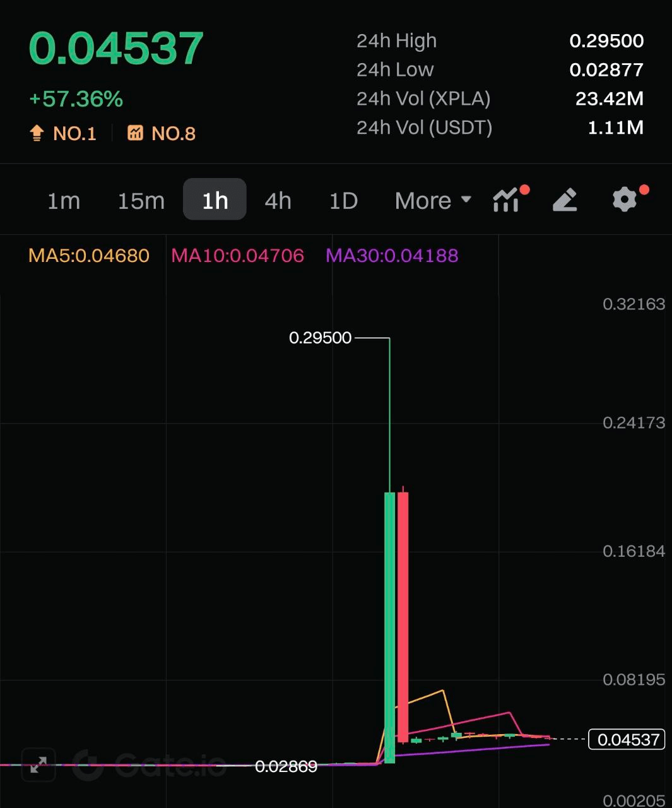Tap the 0.08195 price axis label
Image resolution: width=672 pixels, height=808 pixels.
point(634,680)
